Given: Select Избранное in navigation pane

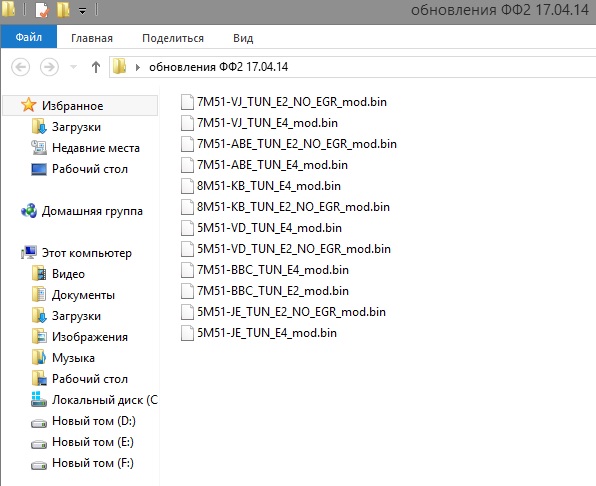Looking at the screenshot, I should 81,106.
